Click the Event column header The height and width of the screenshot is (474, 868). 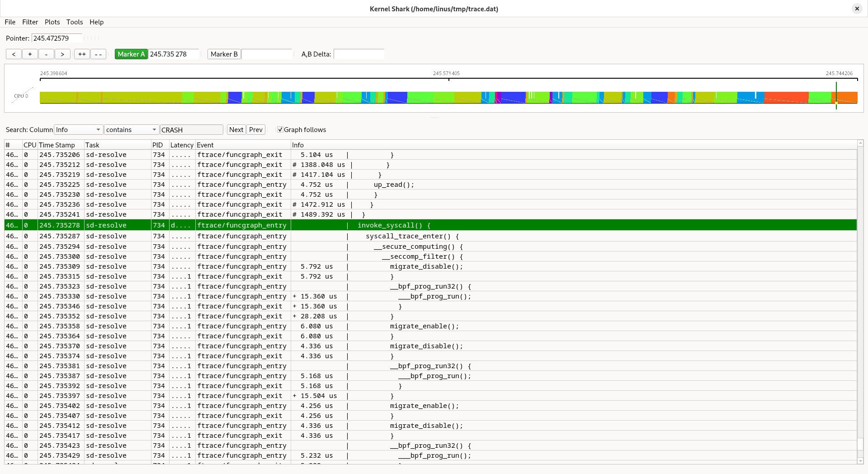coord(243,145)
